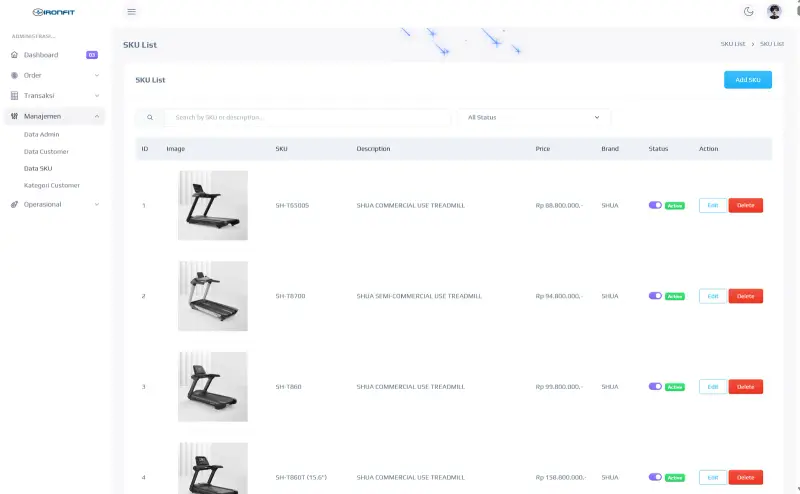
Task: Click the Manajemen sliders icon
Action: pyautogui.click(x=14, y=116)
